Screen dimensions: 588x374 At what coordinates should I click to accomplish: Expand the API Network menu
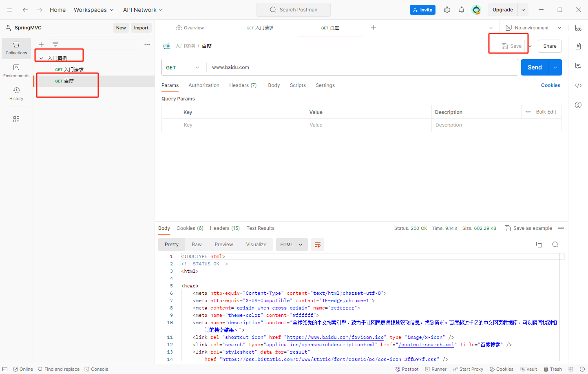[143, 10]
